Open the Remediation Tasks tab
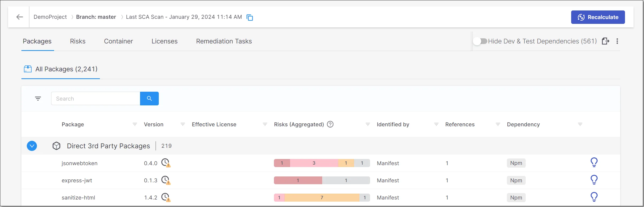Image resolution: width=644 pixels, height=207 pixels. 224,41
